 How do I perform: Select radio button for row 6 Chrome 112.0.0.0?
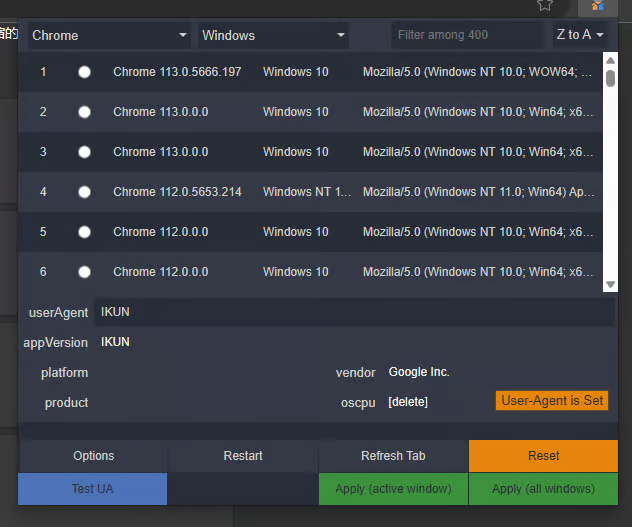click(x=84, y=272)
